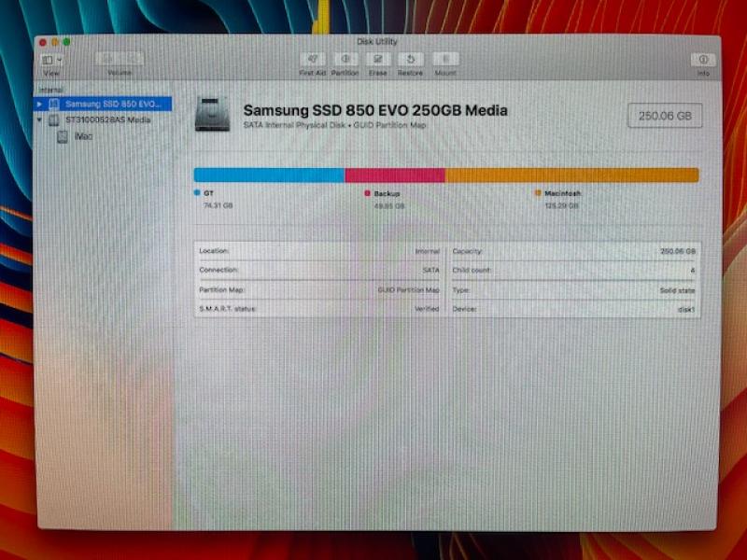Click the Type value Solid state

677,290
